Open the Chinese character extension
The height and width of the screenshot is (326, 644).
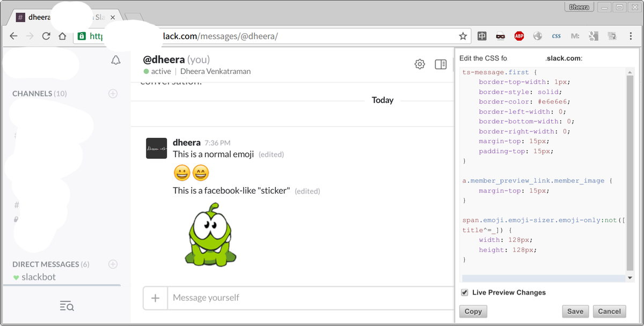pyautogui.click(x=482, y=36)
